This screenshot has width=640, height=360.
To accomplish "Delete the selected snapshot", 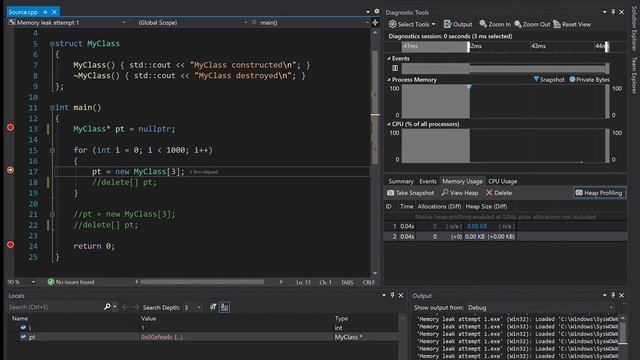I will click(499, 193).
